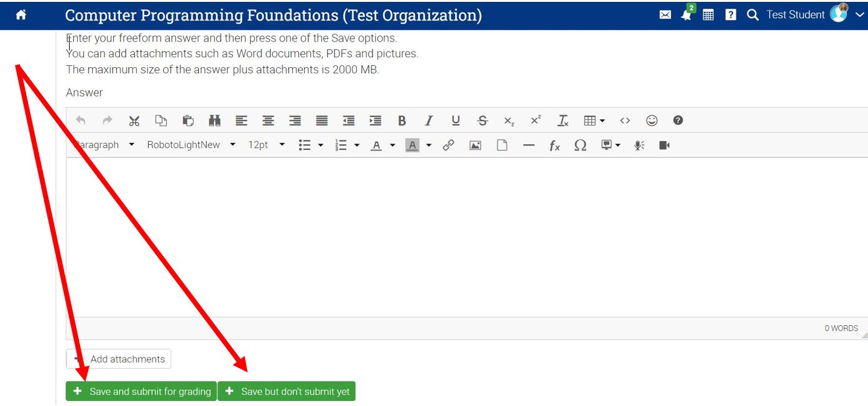
Task: Click Save and submit for grading
Action: 141,391
